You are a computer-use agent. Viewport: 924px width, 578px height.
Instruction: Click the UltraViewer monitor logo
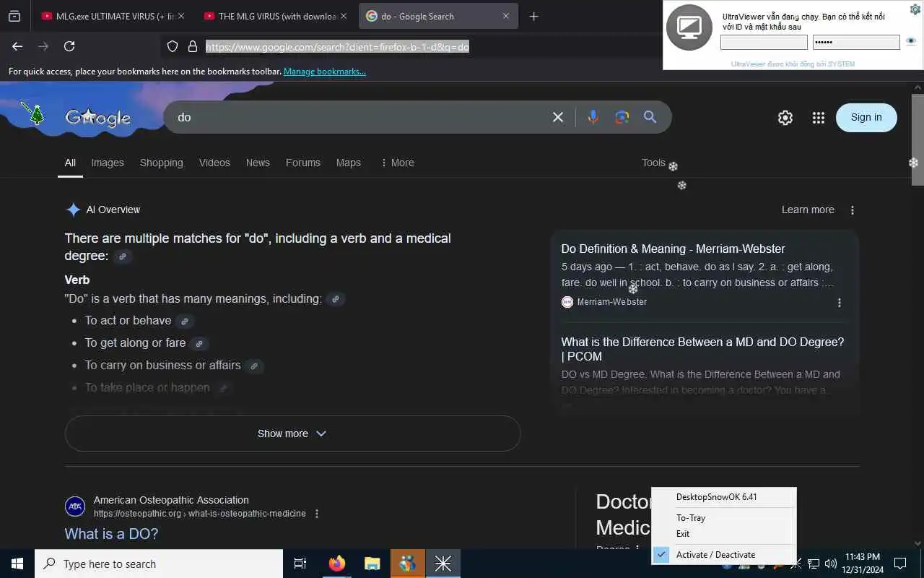(689, 27)
